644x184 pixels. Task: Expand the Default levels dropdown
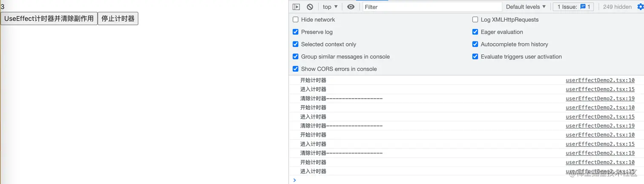[526, 7]
